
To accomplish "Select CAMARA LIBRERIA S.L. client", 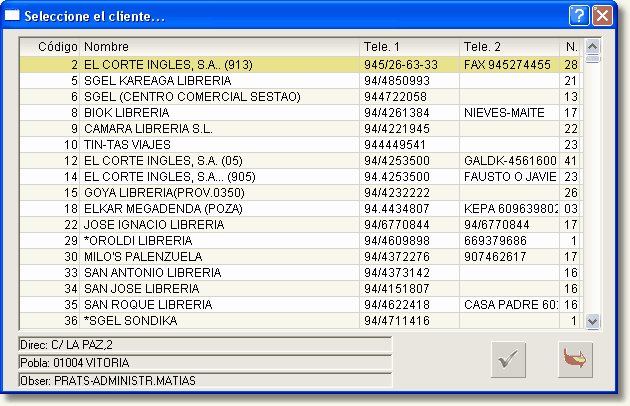I will click(x=301, y=129).
